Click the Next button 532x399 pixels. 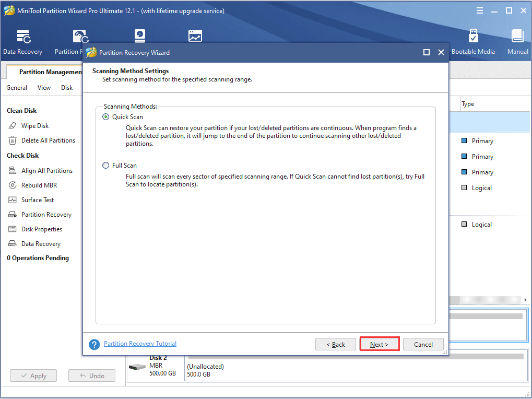380,344
